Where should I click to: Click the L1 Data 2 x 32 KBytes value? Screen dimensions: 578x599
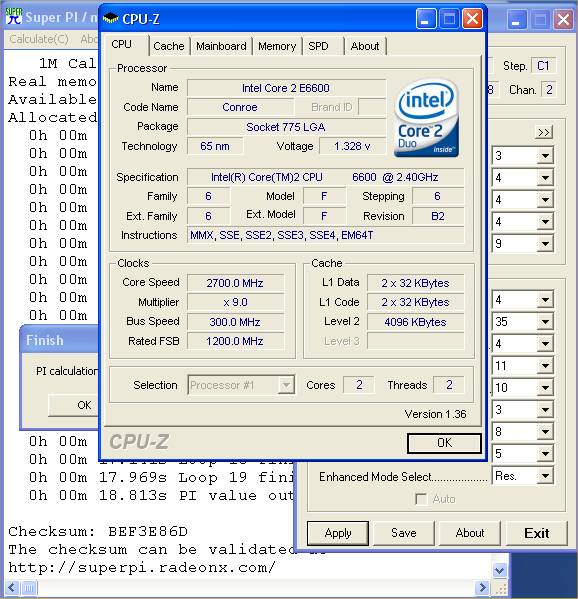[x=415, y=283]
